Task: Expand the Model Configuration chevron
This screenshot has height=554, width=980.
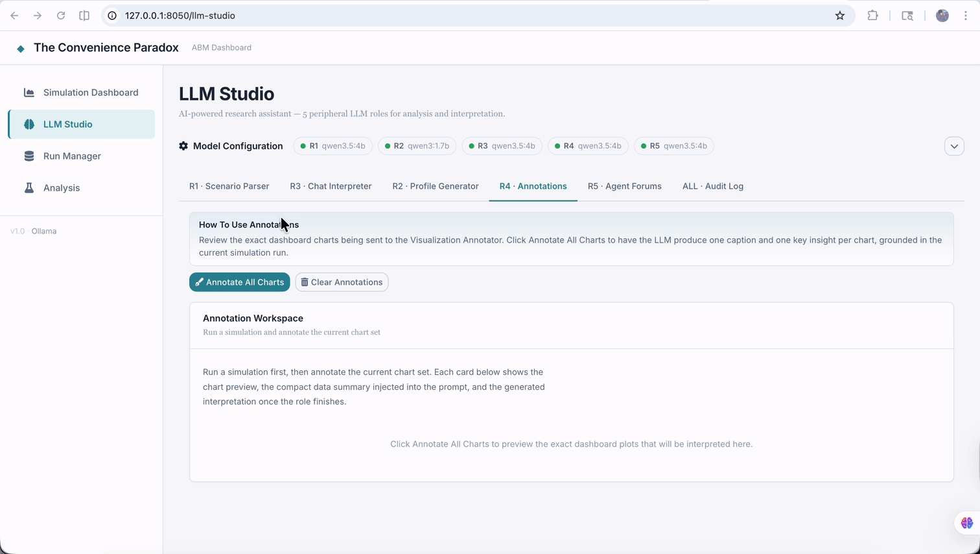Action: tap(954, 146)
